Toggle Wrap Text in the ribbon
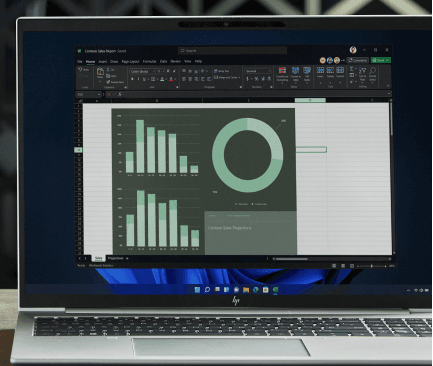Screen dimensions: 433x366 pyautogui.click(x=222, y=71)
